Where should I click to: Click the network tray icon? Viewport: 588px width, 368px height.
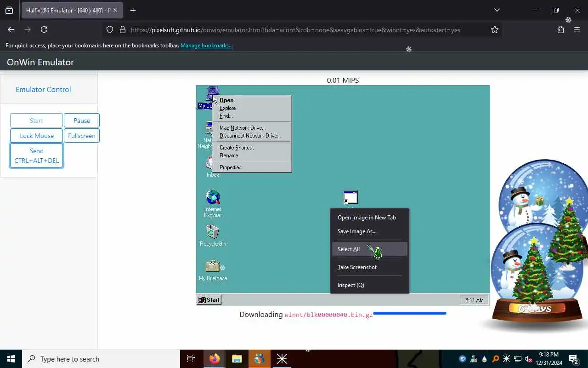click(518, 359)
